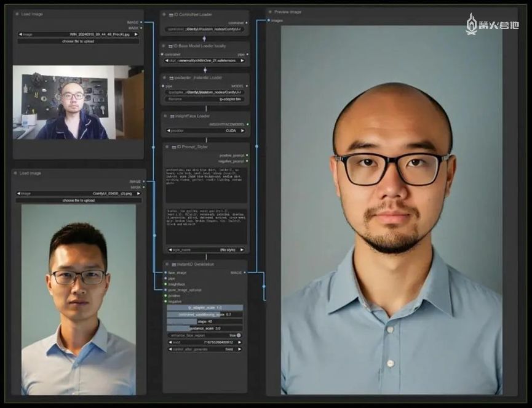Click the face_image input socket
Viewport: 532px width, 408px height.
pyautogui.click(x=165, y=272)
